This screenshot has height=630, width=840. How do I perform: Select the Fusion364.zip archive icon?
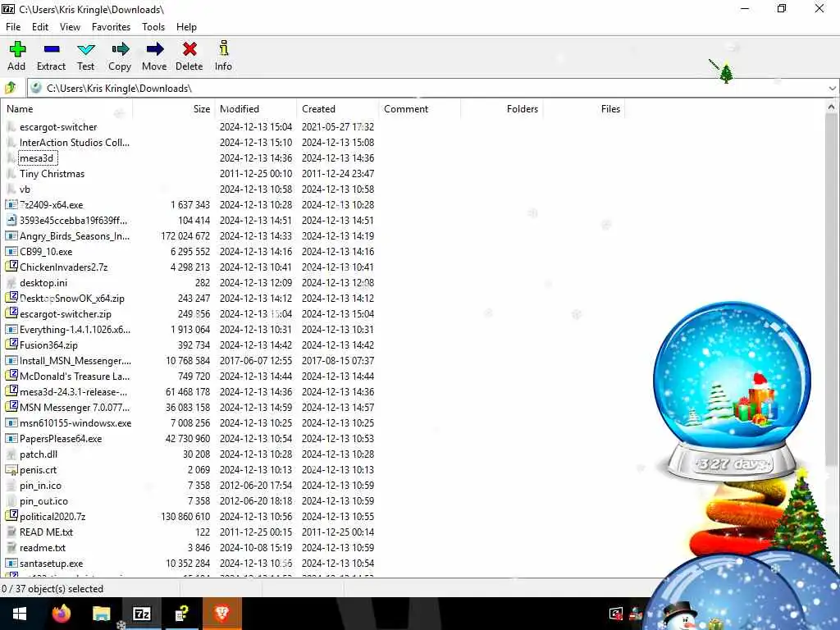tap(11, 345)
